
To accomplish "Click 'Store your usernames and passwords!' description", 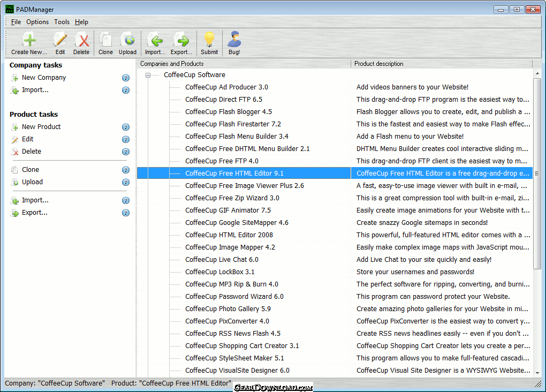I will (x=415, y=272).
